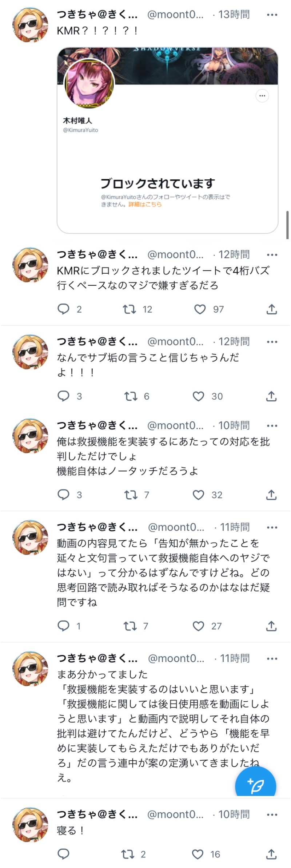Like the tweet with 30 likes
Screen dimensions: 291x868
coord(198,396)
